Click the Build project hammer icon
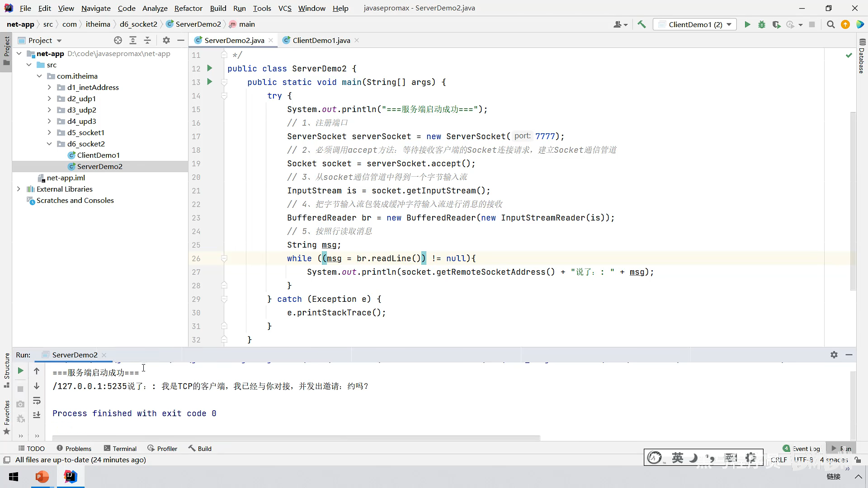Image resolution: width=868 pixels, height=488 pixels. (x=642, y=24)
